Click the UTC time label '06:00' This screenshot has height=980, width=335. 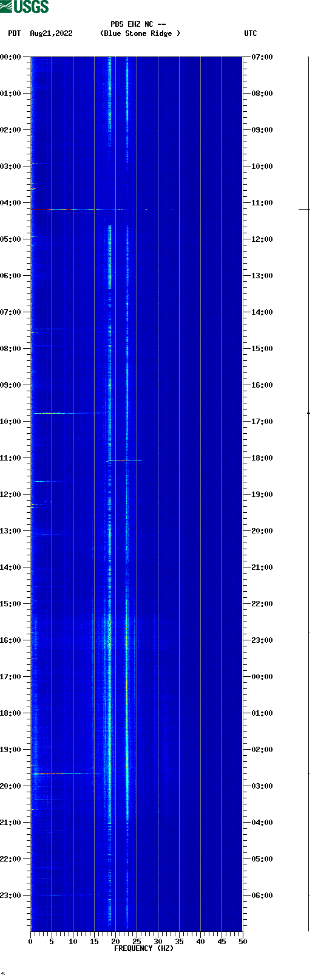click(x=262, y=896)
